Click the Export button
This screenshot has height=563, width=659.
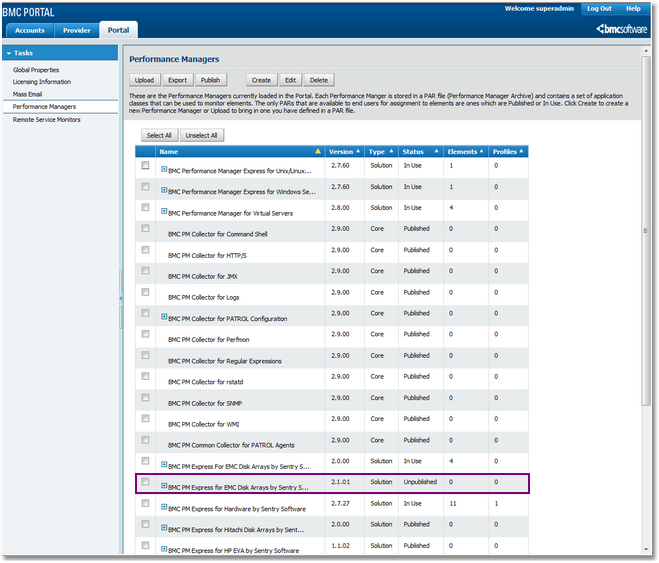coord(177,80)
